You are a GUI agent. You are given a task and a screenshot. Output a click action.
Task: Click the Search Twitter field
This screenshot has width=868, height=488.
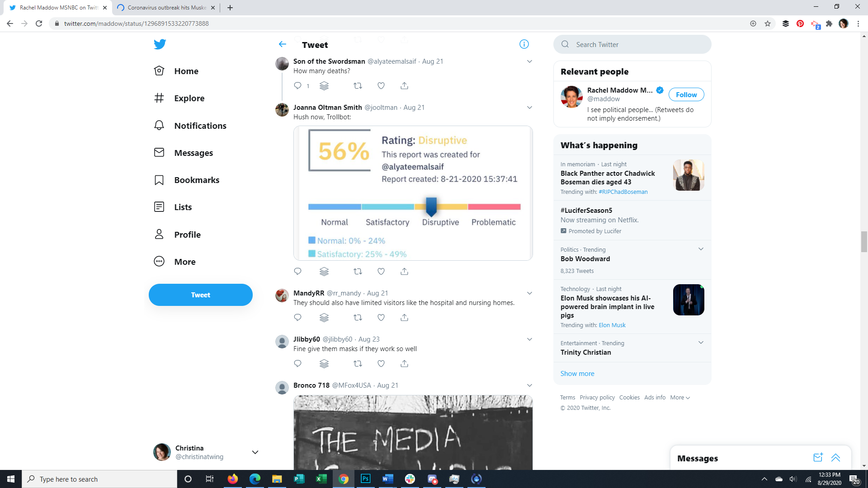(x=637, y=44)
